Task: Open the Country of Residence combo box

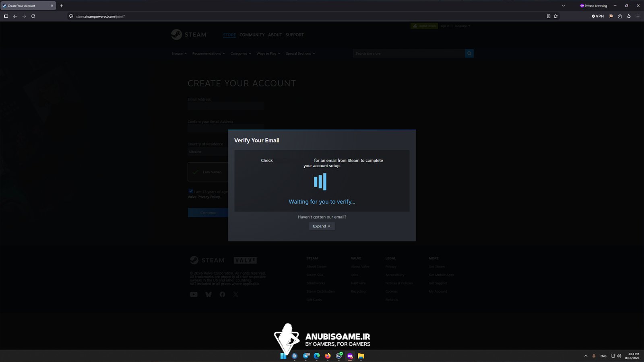Action: click(208, 152)
